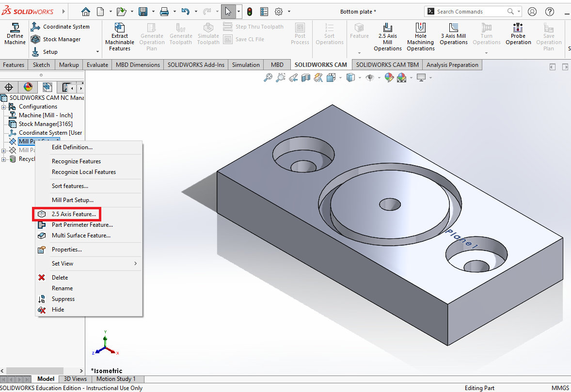Expand Setup dropdown arrow

(x=97, y=52)
